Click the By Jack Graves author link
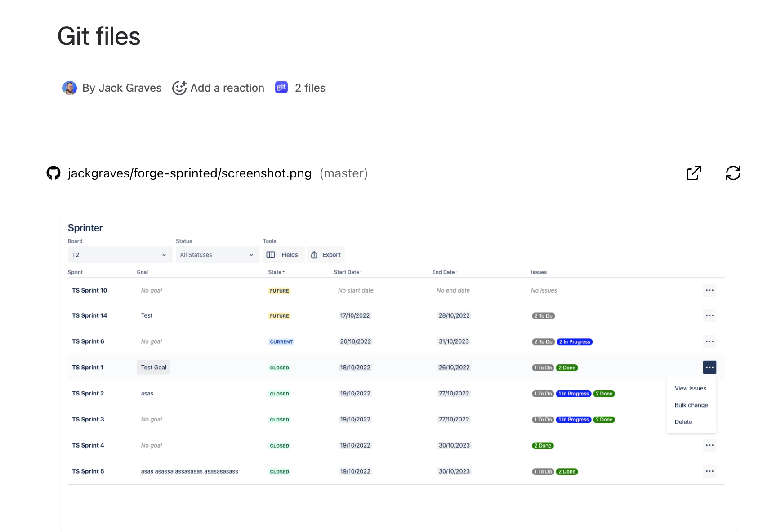Screen dimensions: 776x532 (x=122, y=88)
